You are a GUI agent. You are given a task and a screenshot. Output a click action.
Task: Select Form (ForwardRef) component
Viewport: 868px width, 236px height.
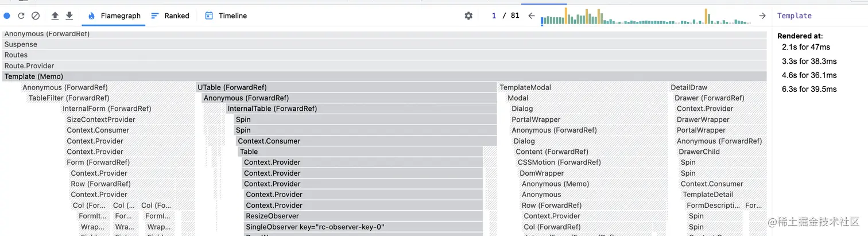pyautogui.click(x=130, y=163)
